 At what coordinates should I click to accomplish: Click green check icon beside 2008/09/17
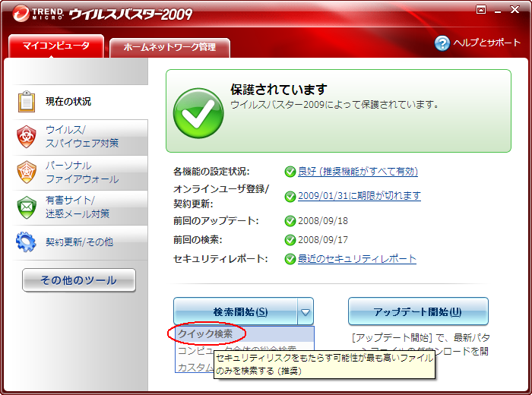pyautogui.click(x=290, y=240)
